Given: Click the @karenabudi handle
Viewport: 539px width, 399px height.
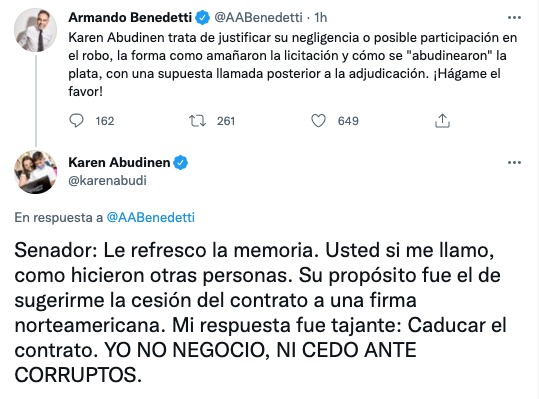Looking at the screenshot, I should pos(107,180).
